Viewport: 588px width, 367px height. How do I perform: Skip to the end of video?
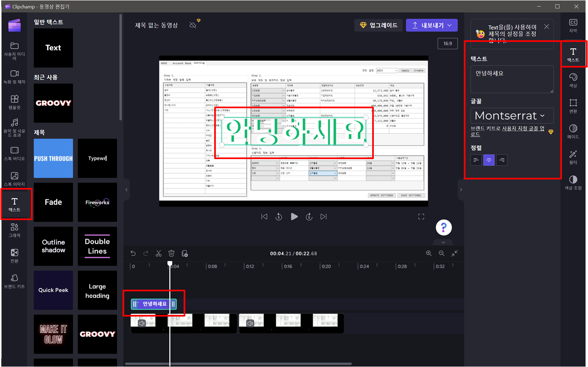pos(324,216)
